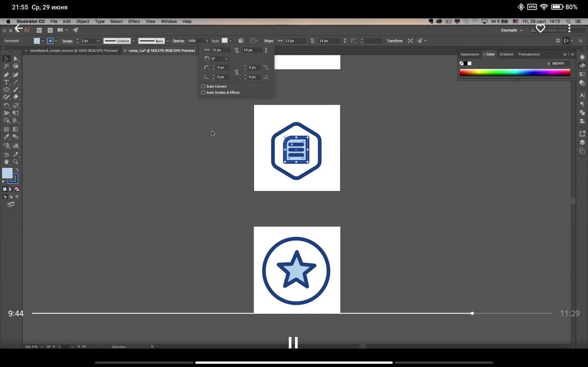Viewport: 588px width, 367px height.
Task: Open the Object menu
Action: 83,22
